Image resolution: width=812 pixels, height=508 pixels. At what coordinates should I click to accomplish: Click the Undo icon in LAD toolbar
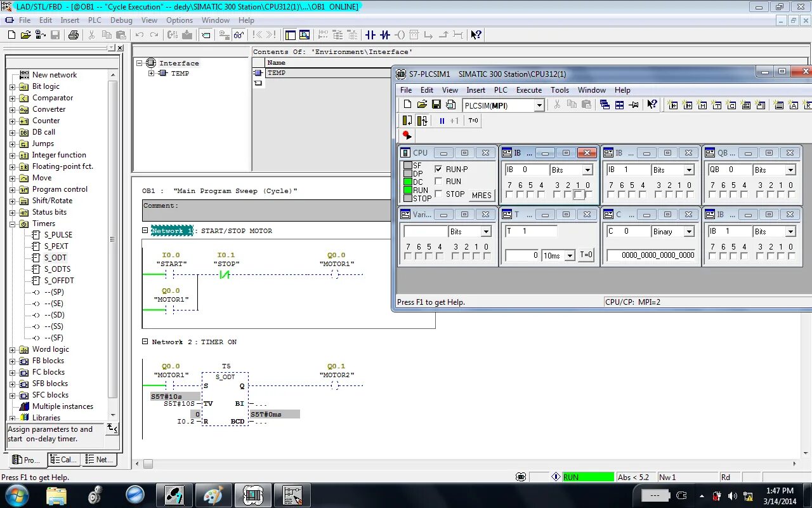(140, 35)
